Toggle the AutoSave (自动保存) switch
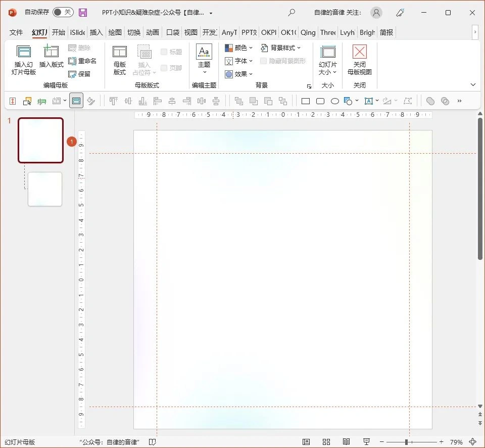Image resolution: width=485 pixels, height=448 pixels. click(x=63, y=13)
